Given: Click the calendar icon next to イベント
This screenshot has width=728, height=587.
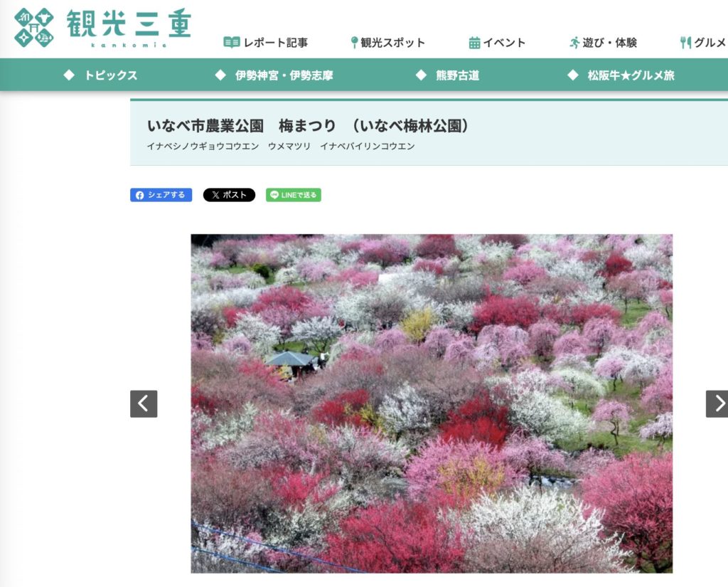Looking at the screenshot, I should tap(474, 43).
